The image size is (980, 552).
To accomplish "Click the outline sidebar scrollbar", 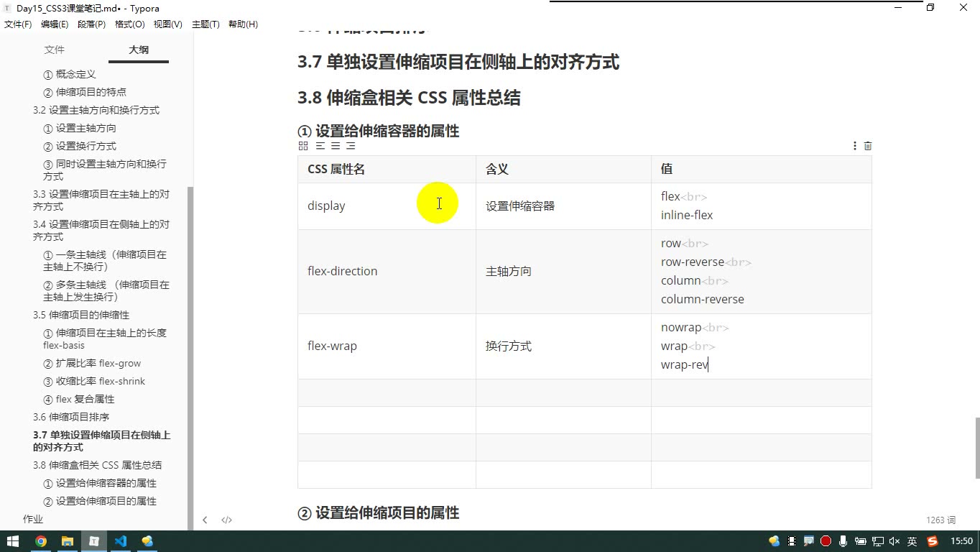I will click(x=190, y=359).
